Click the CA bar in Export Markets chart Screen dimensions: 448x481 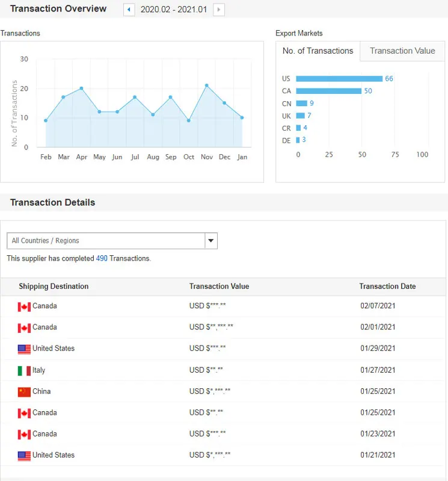pos(328,91)
